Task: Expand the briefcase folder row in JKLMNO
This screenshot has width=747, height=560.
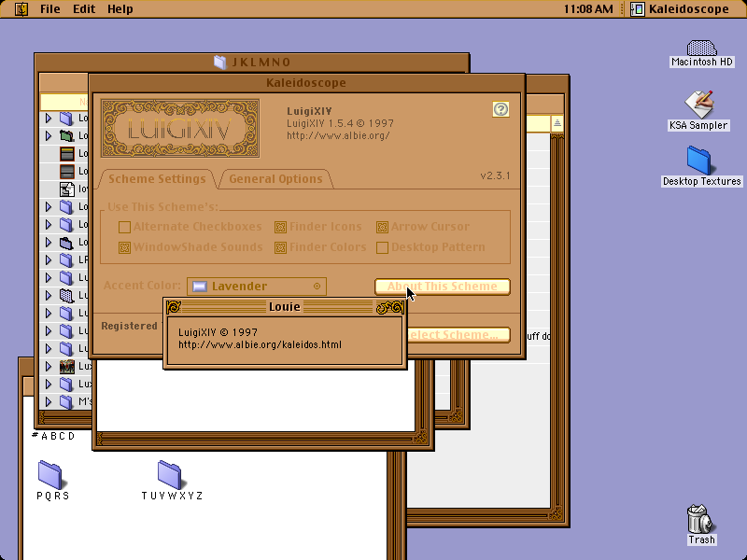Action: click(x=49, y=243)
